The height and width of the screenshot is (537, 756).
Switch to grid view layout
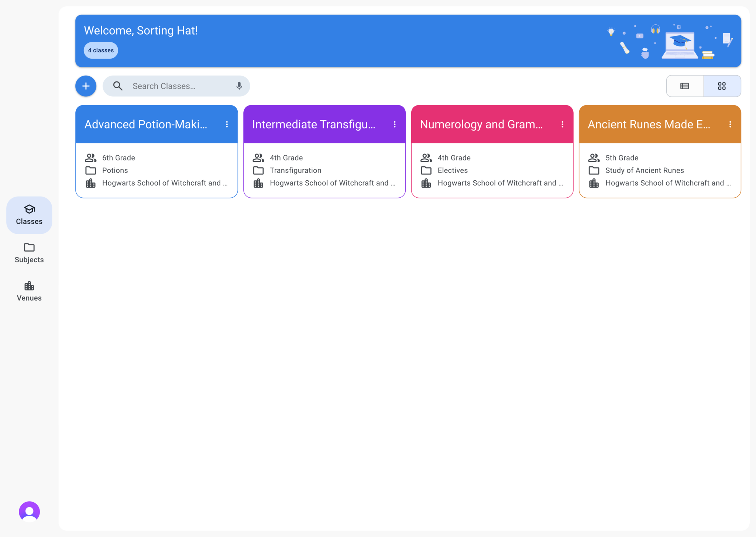click(x=722, y=86)
